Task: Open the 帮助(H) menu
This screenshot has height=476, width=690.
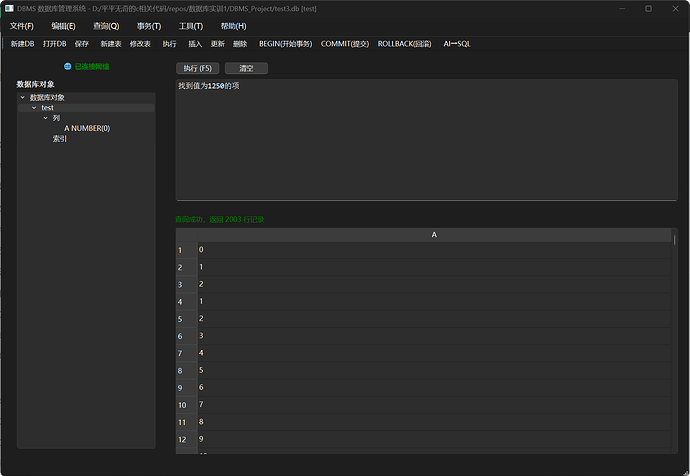Action: pos(233,26)
